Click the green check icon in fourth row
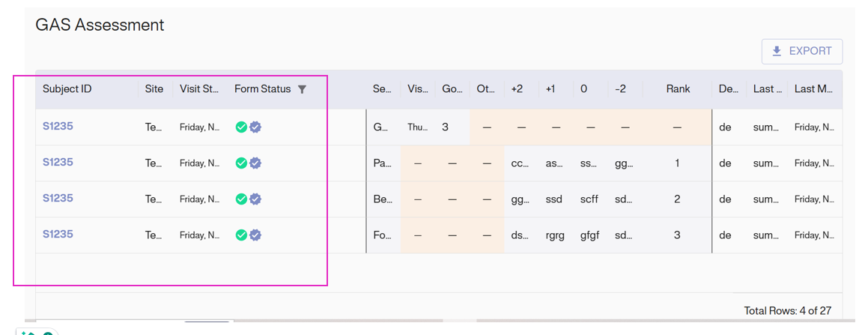The height and width of the screenshot is (335, 868). 241,235
